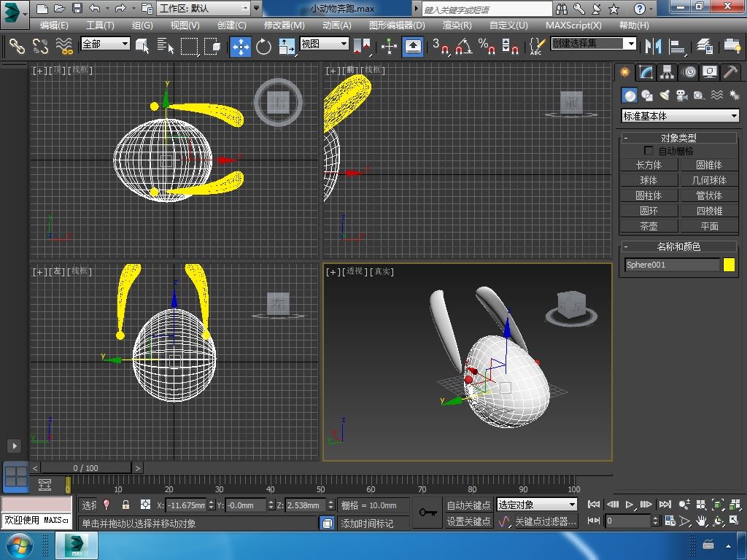Open the 标准基本体 dropdown
This screenshot has width=747, height=560.
[x=680, y=116]
